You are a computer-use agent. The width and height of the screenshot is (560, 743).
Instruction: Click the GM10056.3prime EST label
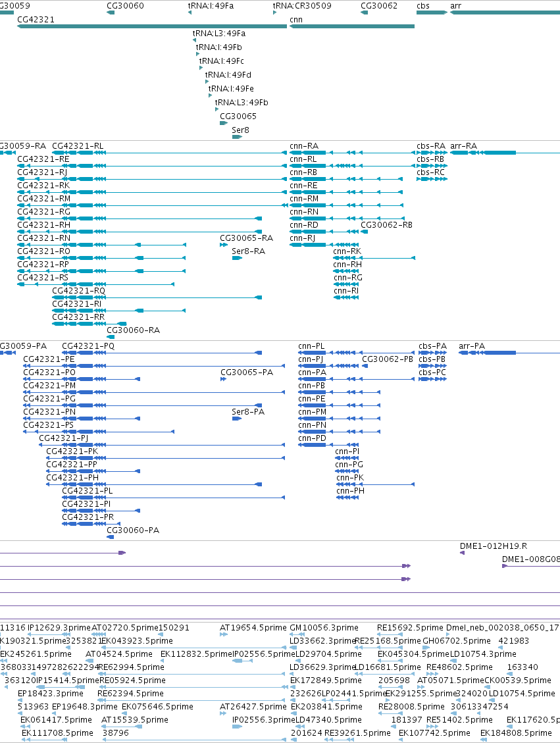324,627
